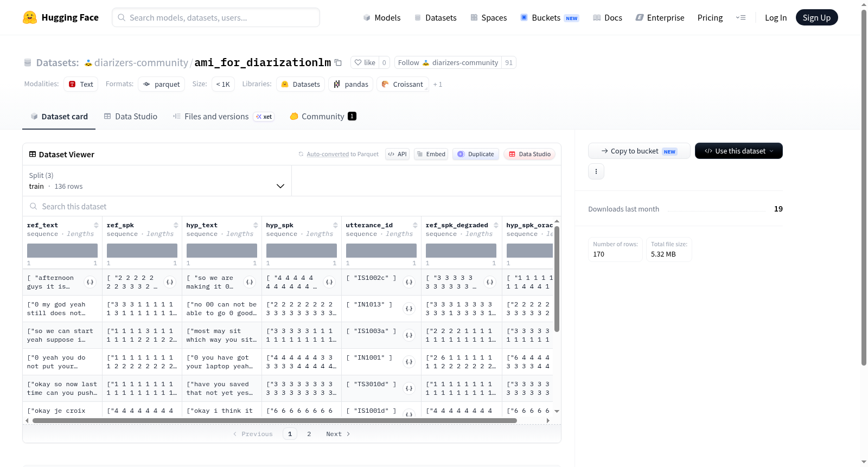The width and height of the screenshot is (868, 467).
Task: Follow diarizers-community
Action: pyautogui.click(x=448, y=62)
